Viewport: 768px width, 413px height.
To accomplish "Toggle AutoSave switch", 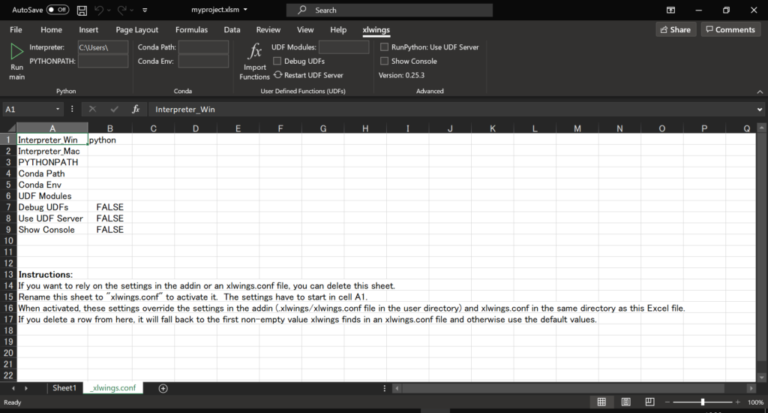I will coord(57,10).
